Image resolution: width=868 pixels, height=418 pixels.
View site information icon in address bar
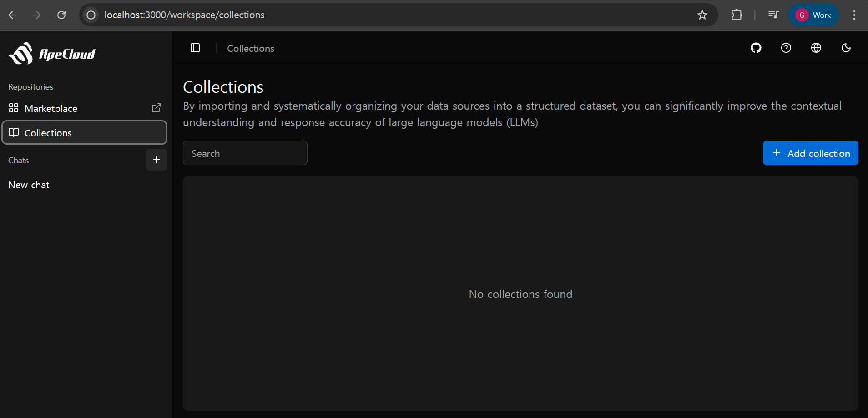(x=91, y=15)
